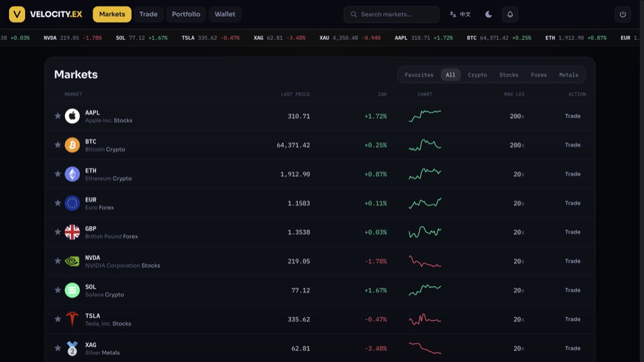Click the search magnifier icon
This screenshot has width=644, height=362.
(x=354, y=14)
